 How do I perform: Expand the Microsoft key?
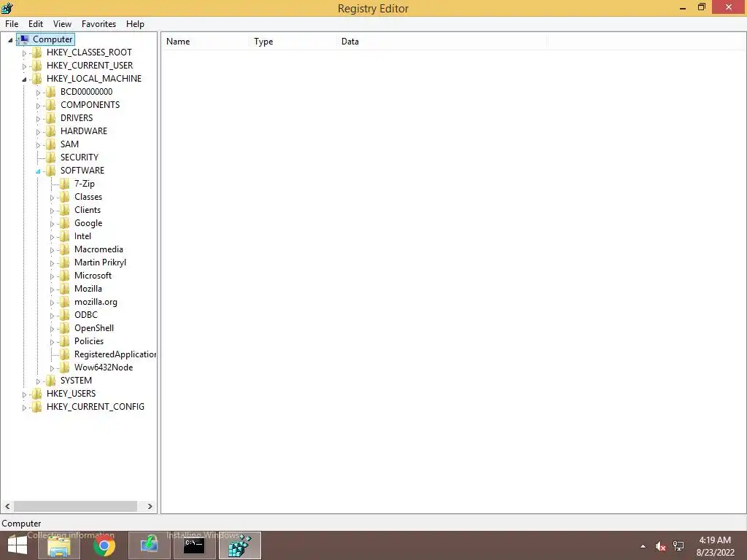52,276
